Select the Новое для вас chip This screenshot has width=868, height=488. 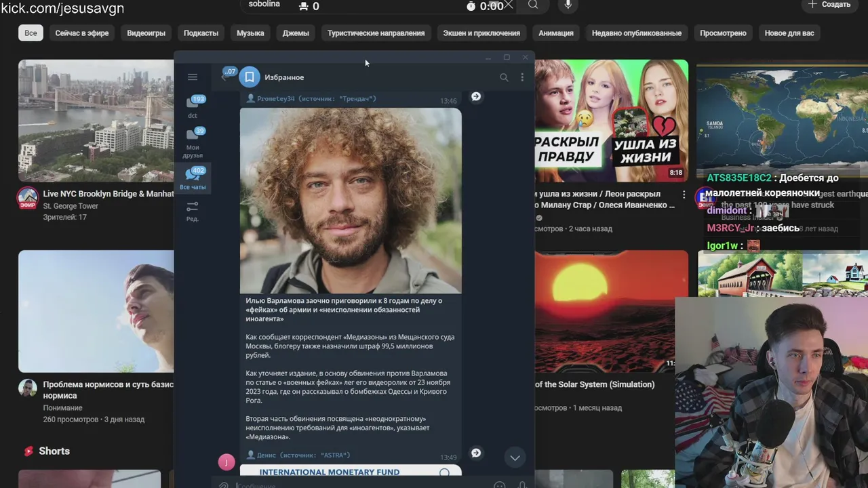pos(789,33)
